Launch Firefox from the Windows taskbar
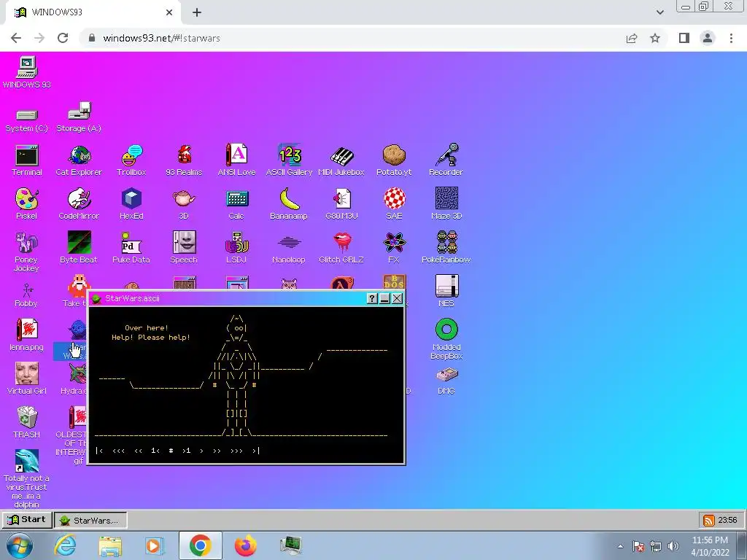Image resolution: width=747 pixels, height=560 pixels. pyautogui.click(x=245, y=545)
